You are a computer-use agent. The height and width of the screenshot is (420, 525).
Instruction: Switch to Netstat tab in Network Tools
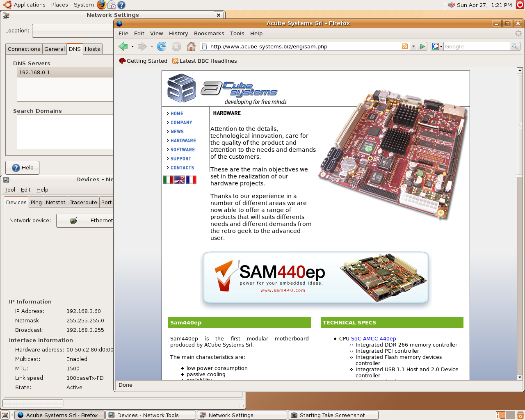pos(55,203)
